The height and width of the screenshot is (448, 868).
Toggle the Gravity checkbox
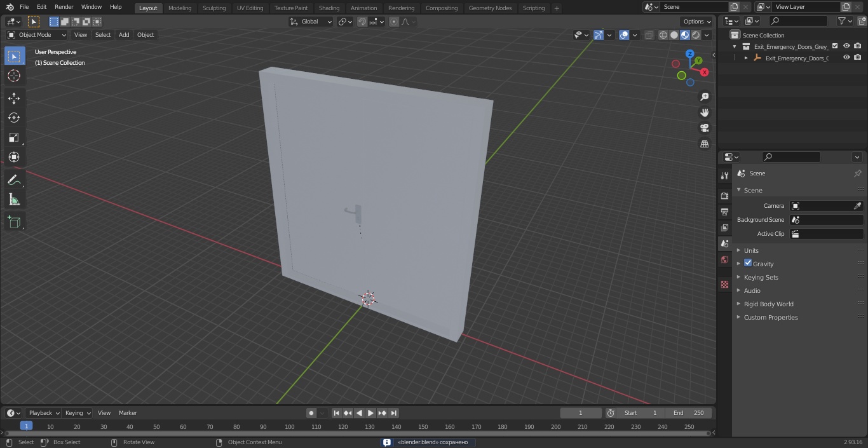(x=748, y=263)
